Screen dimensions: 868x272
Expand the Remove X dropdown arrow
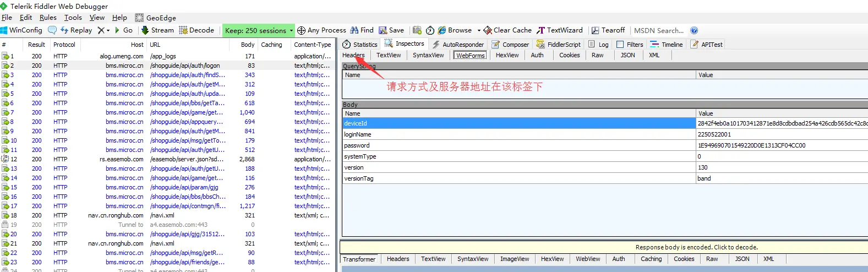pyautogui.click(x=108, y=30)
